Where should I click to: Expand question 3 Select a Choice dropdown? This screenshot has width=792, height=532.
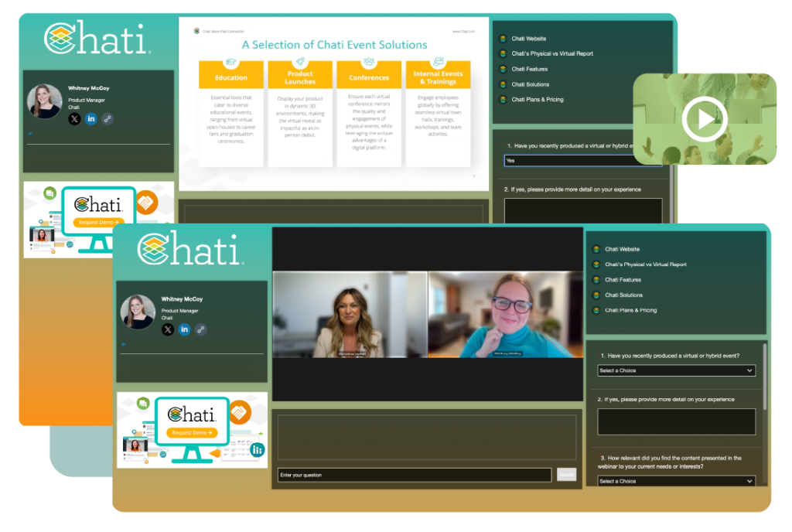[676, 481]
